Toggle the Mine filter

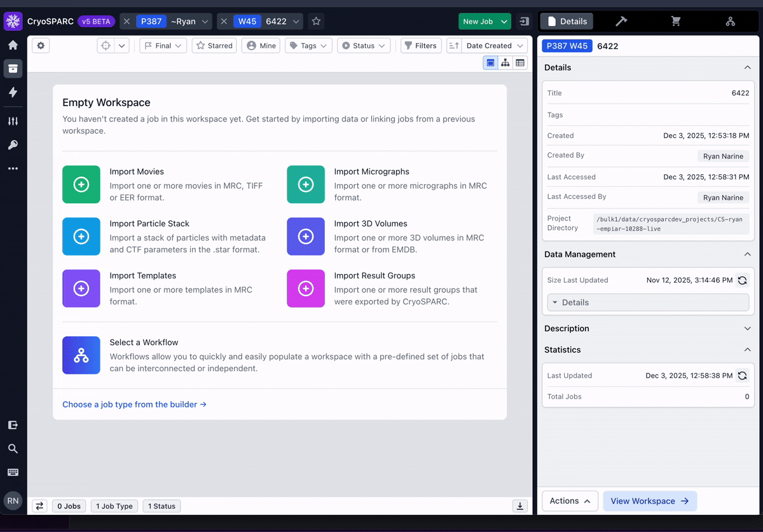tap(261, 46)
